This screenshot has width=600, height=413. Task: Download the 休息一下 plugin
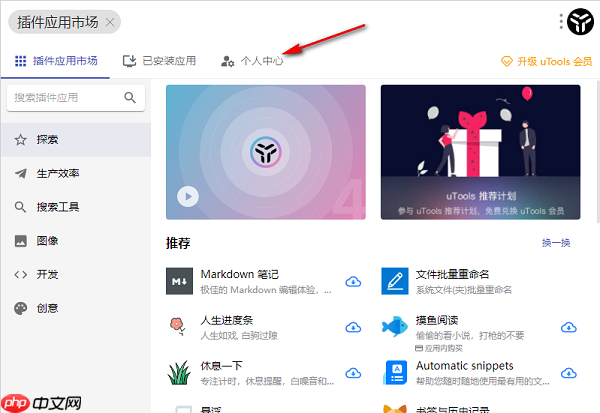coord(353,373)
